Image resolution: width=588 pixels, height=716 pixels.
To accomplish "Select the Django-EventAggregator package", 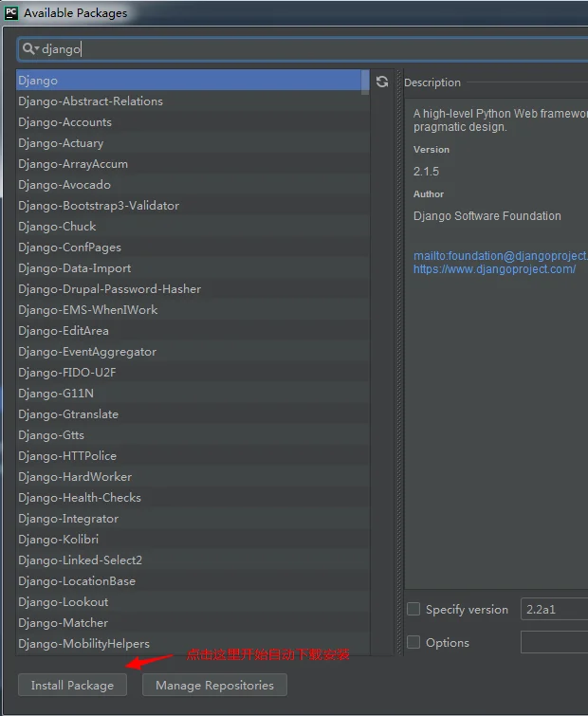I will click(193, 352).
